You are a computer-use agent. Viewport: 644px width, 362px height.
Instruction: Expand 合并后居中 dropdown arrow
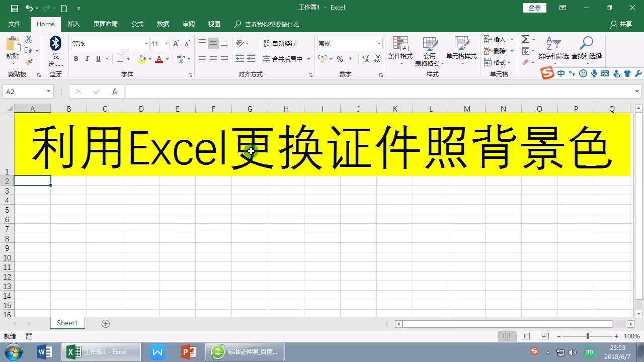(x=308, y=59)
